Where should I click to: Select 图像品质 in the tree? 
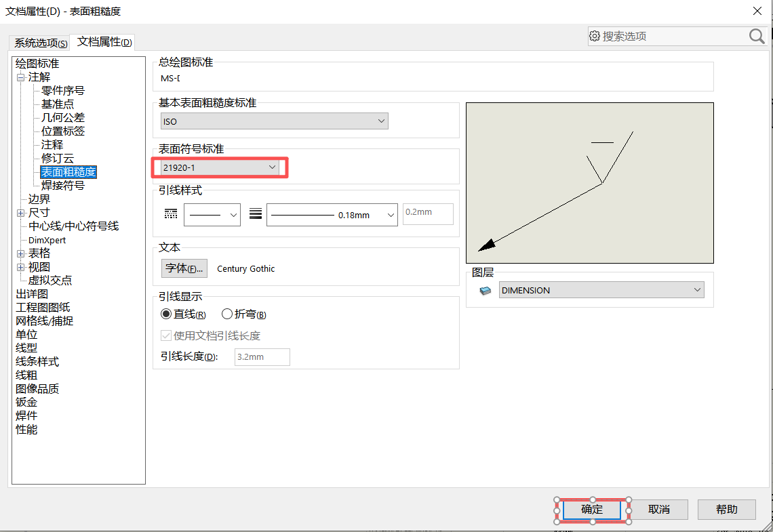37,388
